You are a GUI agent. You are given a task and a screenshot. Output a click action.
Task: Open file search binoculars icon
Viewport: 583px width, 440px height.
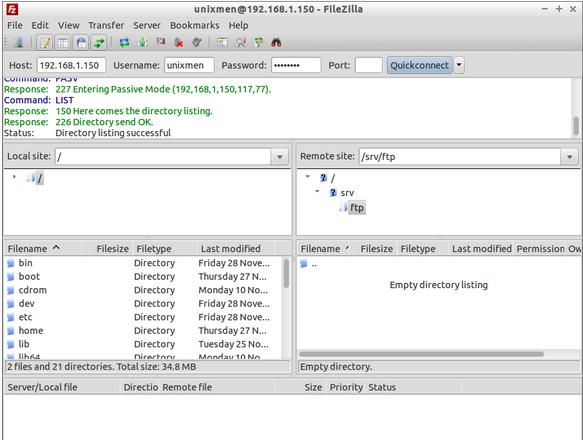click(276, 43)
